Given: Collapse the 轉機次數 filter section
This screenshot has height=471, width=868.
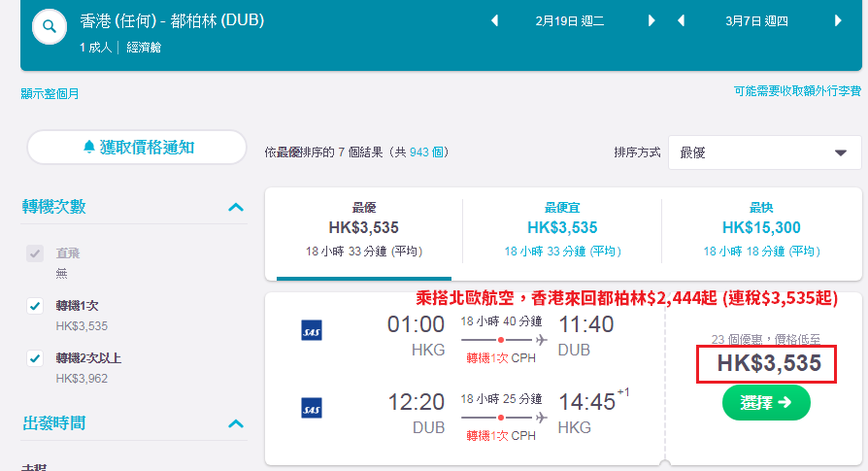Looking at the screenshot, I should 236,207.
